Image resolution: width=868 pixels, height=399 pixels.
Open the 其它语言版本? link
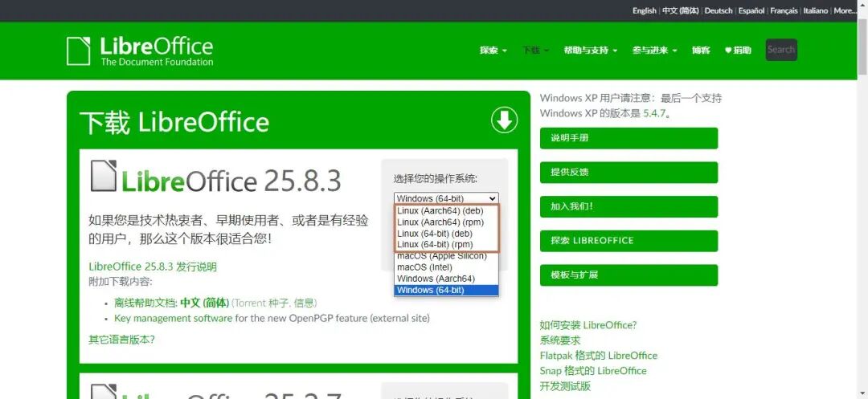tap(122, 340)
